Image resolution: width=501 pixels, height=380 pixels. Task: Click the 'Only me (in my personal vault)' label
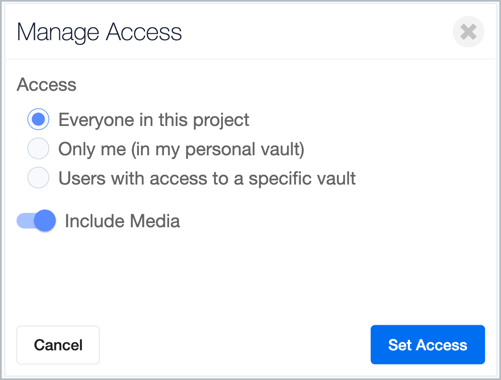click(x=181, y=149)
